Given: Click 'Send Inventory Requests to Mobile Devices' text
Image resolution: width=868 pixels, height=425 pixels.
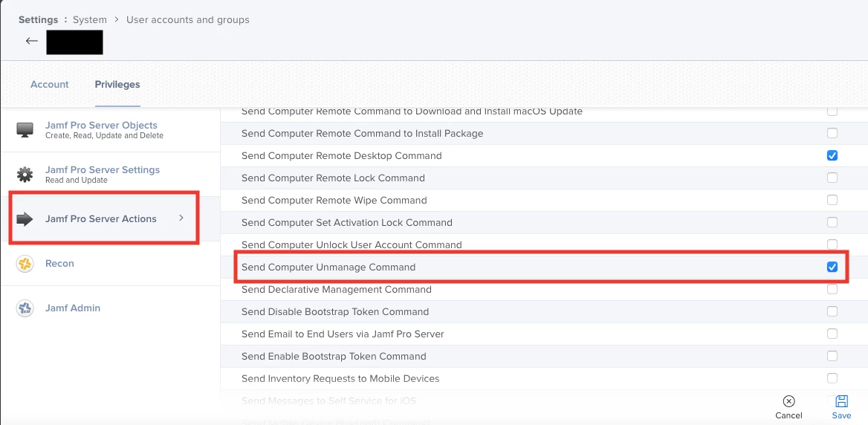Looking at the screenshot, I should click(340, 378).
